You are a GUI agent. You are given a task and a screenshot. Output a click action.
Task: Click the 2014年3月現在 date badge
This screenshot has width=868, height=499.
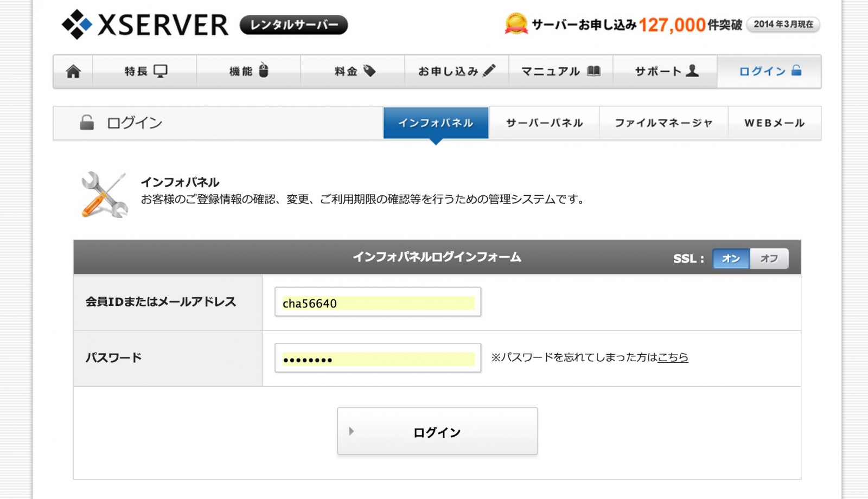click(783, 24)
